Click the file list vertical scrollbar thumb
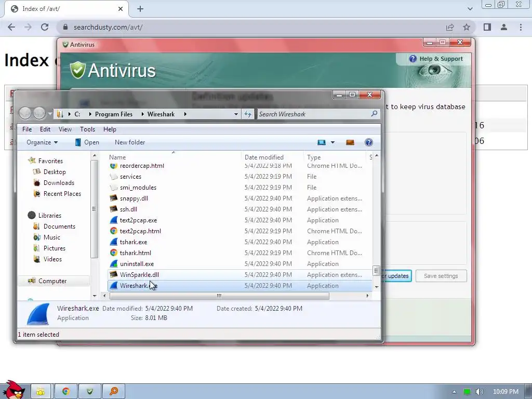The height and width of the screenshot is (399, 532). 376,271
